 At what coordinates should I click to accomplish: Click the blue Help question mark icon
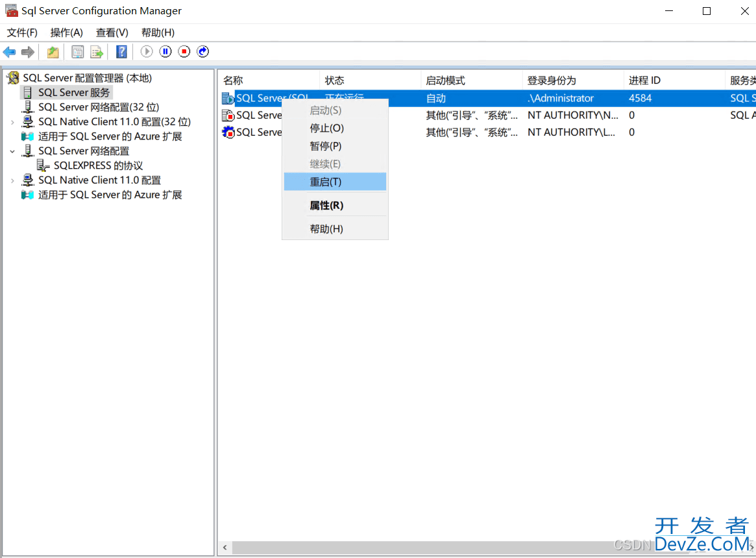click(122, 52)
